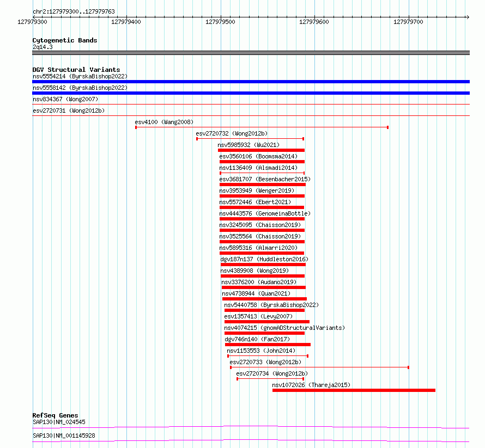The width and height of the screenshot is (485, 448).
Task: Click the blue bar of nsv5558142
Action: [251, 93]
